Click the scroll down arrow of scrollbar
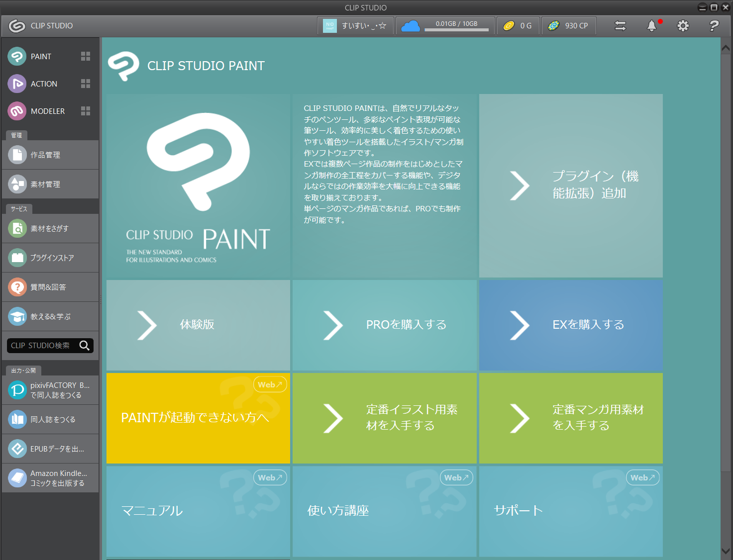 click(726, 551)
